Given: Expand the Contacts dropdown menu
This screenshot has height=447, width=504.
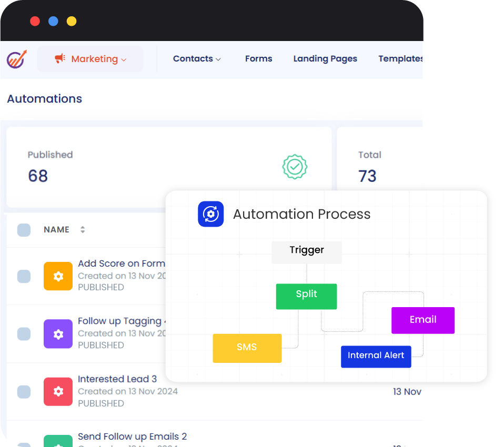Looking at the screenshot, I should pos(197,58).
